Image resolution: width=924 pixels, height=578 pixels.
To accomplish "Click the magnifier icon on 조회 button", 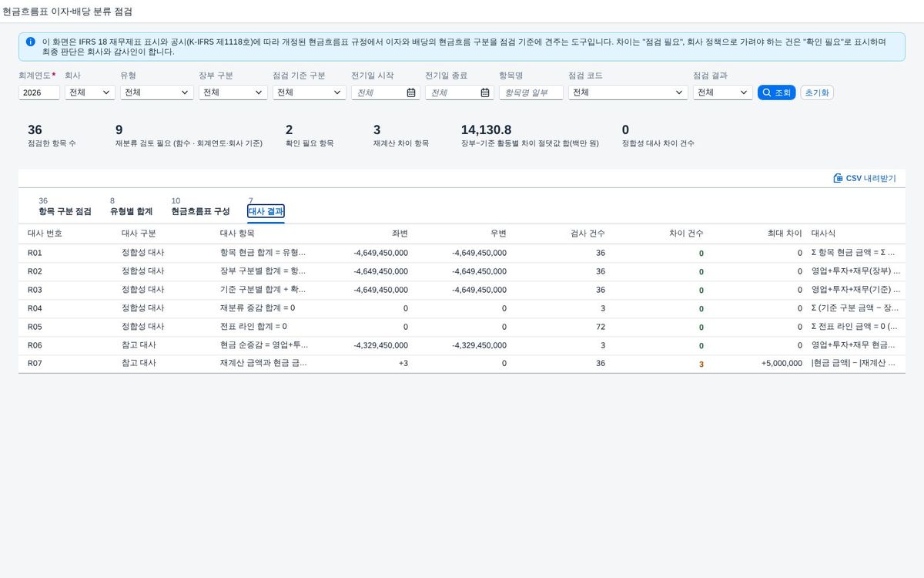I will pos(766,92).
